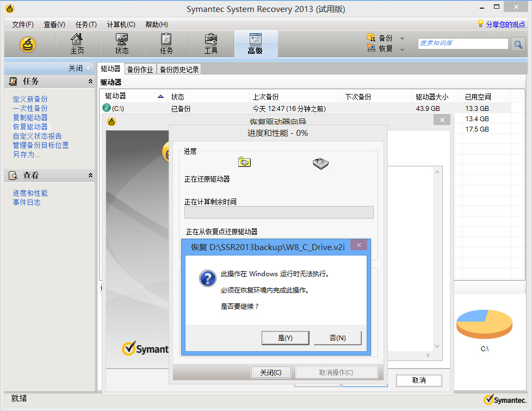The width and height of the screenshot is (532, 411).
Task: Focus the 搜索知识库 search field
Action: (x=463, y=43)
